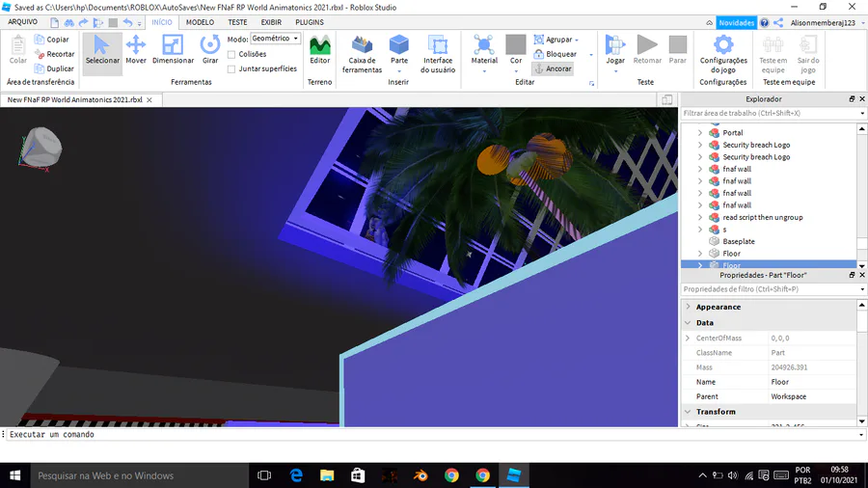Select Baseplate in the Explorer
This screenshot has width=868, height=488.
[x=739, y=241]
